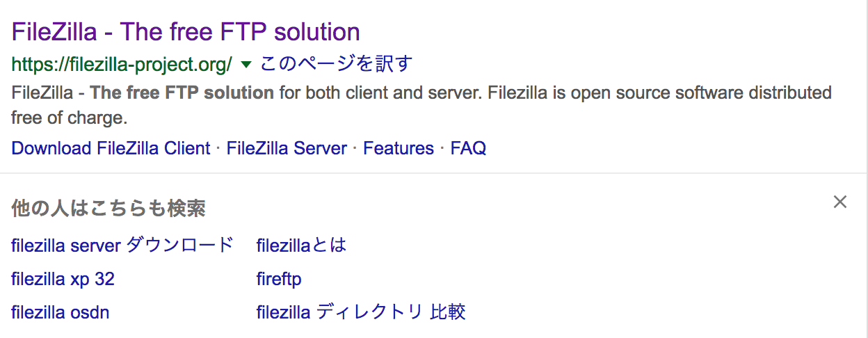The height and width of the screenshot is (338, 868).
Task: Click the free of charge snippet line
Action: point(70,118)
